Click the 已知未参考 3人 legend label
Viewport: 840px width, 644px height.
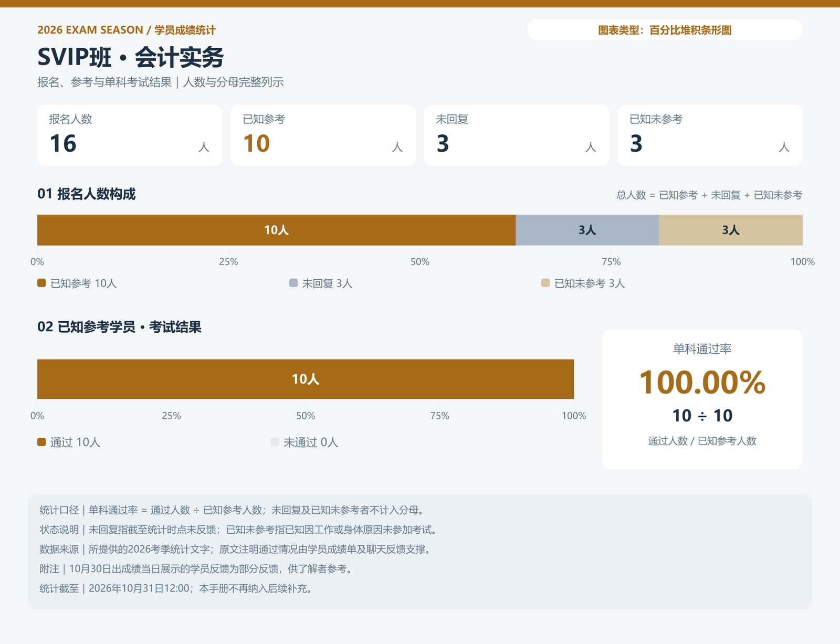click(x=590, y=283)
